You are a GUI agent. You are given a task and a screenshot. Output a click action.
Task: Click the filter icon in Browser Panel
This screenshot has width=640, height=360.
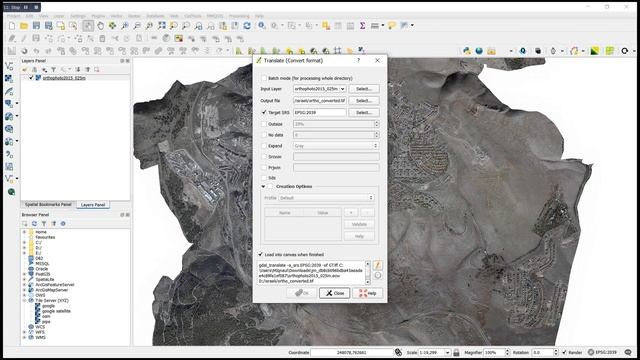(x=44, y=224)
